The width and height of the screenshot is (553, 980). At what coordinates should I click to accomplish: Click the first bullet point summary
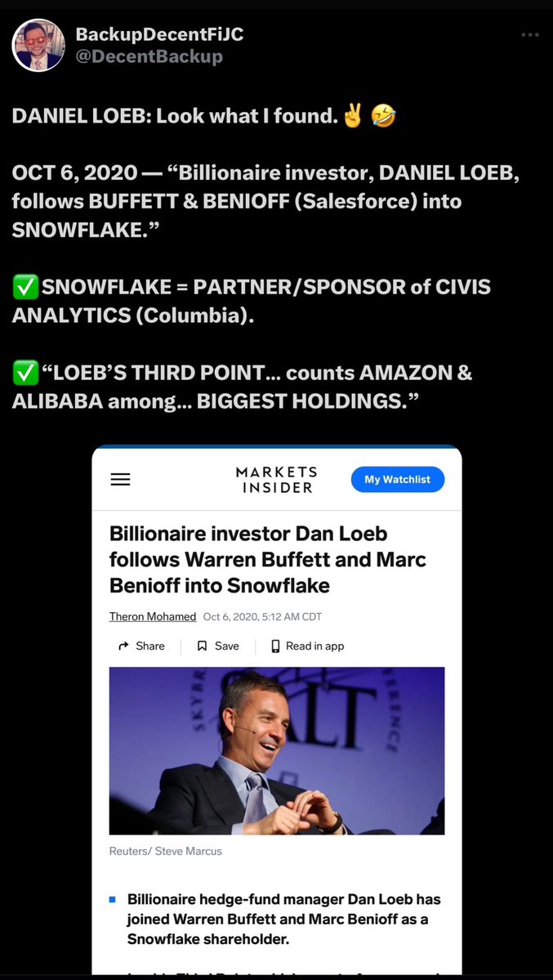[x=283, y=920]
